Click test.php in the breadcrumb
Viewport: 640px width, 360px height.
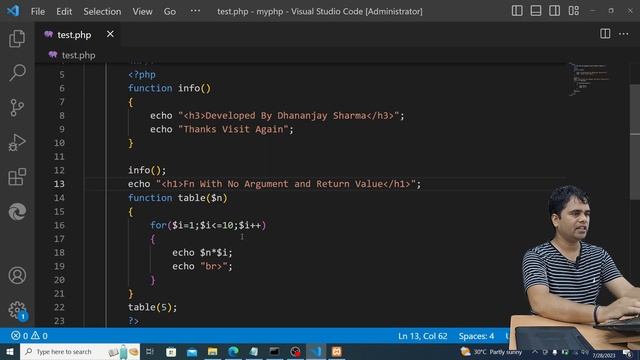[78, 55]
